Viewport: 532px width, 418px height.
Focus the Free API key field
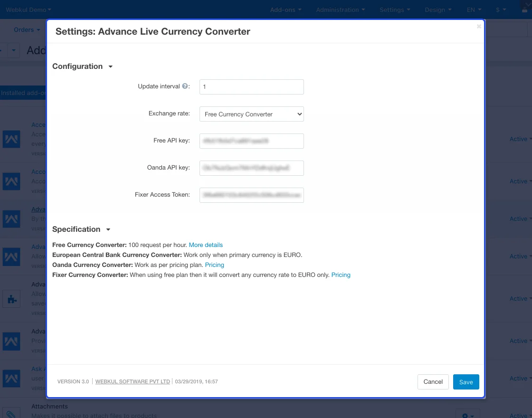point(251,141)
